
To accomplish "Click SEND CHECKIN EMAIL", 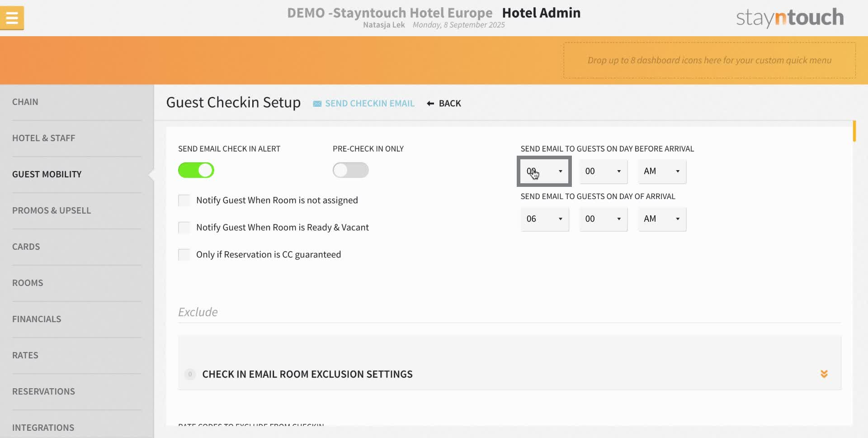I will click(369, 103).
